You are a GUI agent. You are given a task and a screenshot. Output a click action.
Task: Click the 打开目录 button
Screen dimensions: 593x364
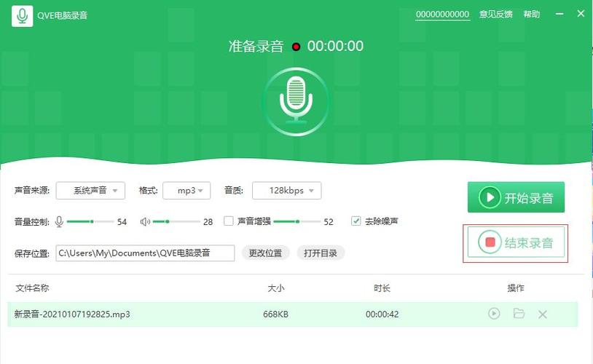[x=321, y=253]
